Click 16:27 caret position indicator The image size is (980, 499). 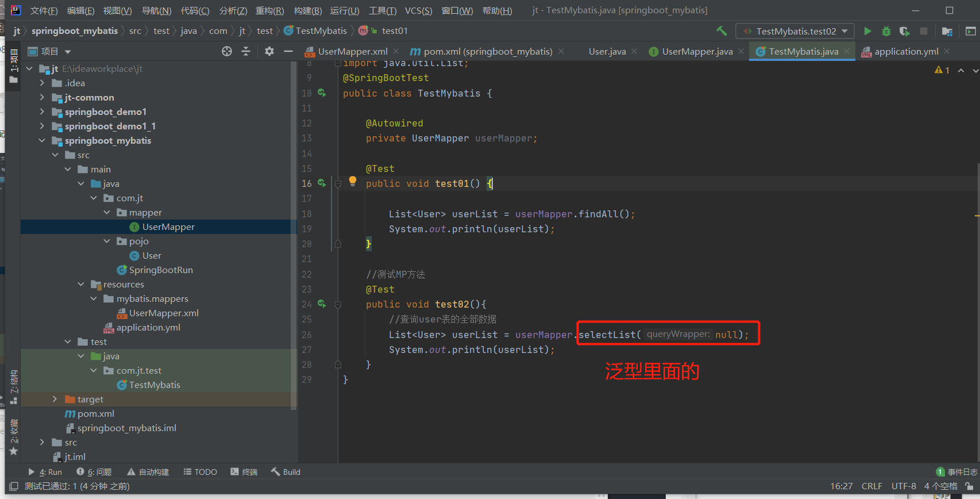pos(842,486)
